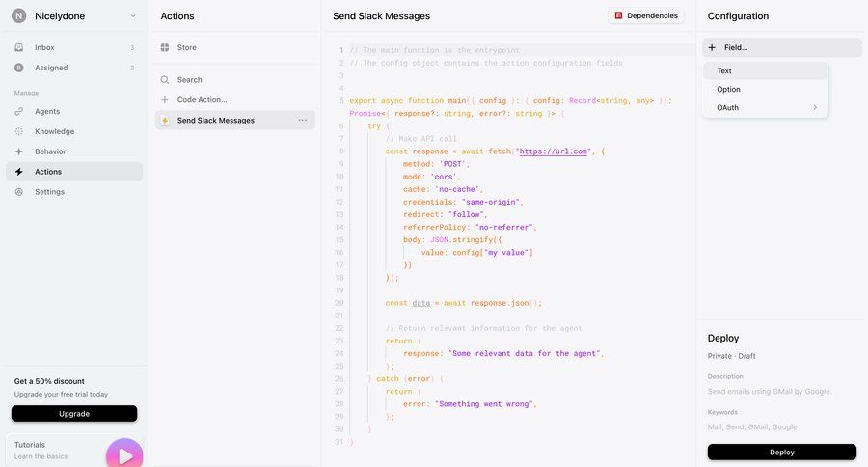The height and width of the screenshot is (467, 868).
Task: Click the Behavior sparkle icon
Action: [19, 151]
